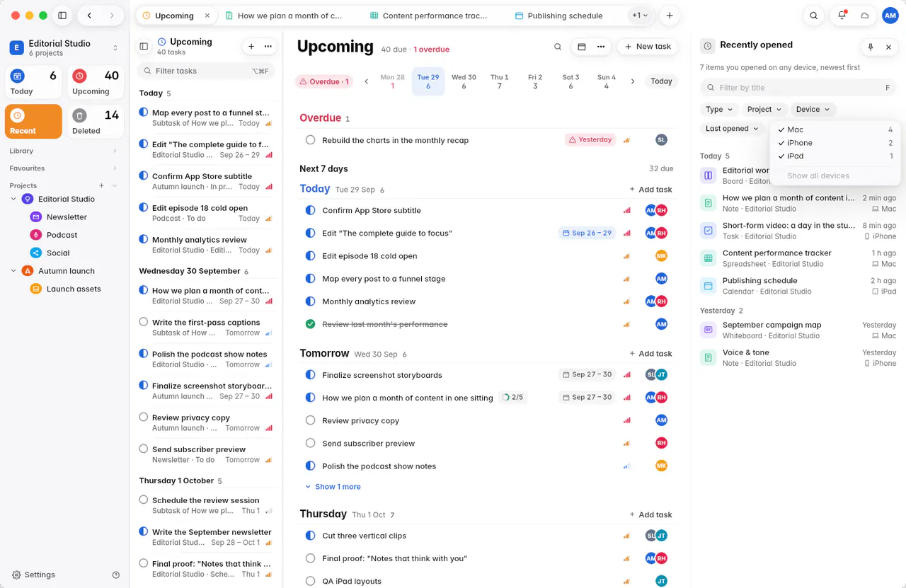
Task: Collapse the Autumn launch project tree
Action: point(13,271)
